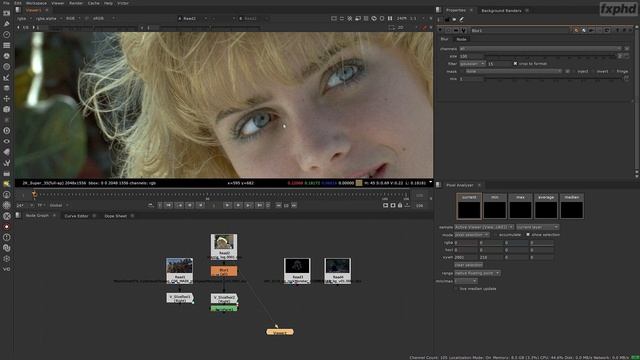The width and height of the screenshot is (640, 360).
Task: Click the Blur mix slider
Action: pos(553,79)
